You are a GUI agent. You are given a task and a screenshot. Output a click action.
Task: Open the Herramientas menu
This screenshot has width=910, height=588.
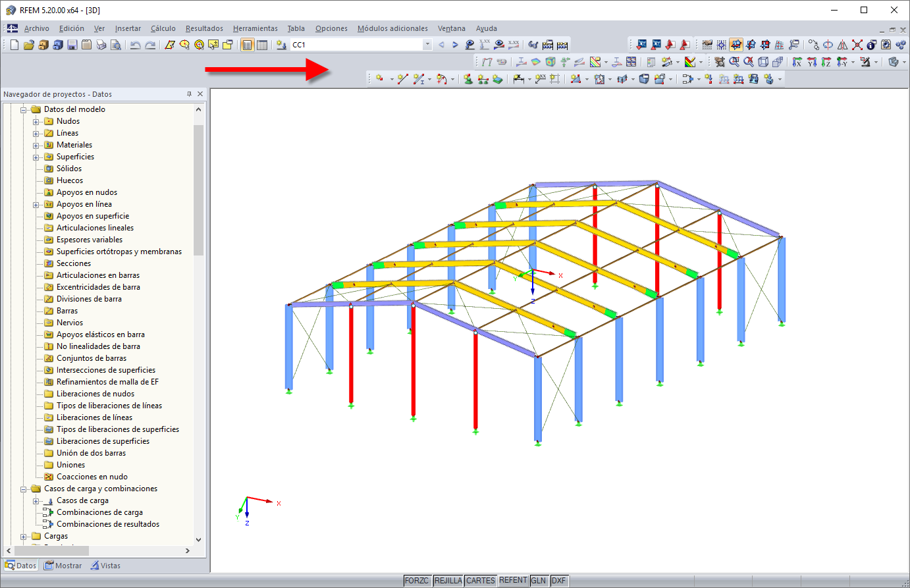tap(255, 28)
